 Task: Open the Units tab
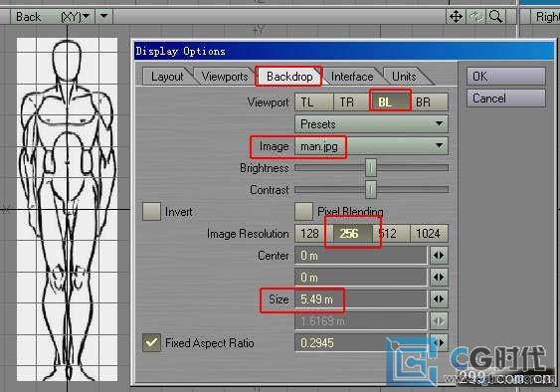(x=404, y=77)
